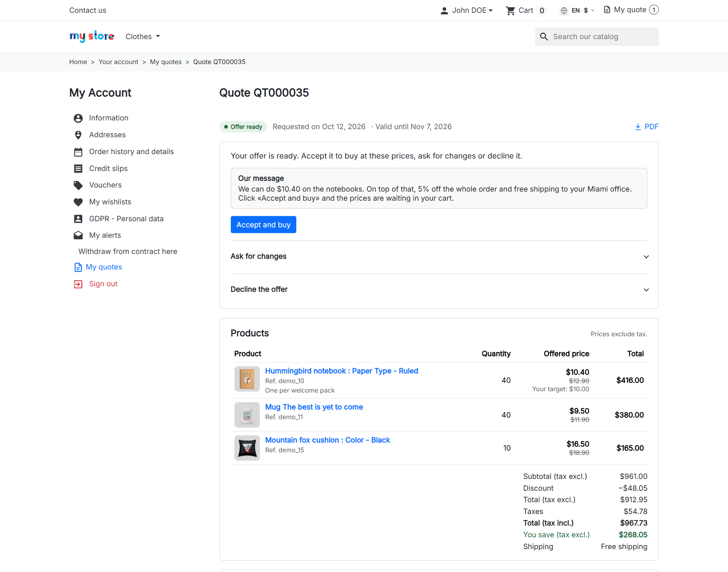728x572 pixels.
Task: Open Hummingbird notebook product link
Action: (x=341, y=371)
